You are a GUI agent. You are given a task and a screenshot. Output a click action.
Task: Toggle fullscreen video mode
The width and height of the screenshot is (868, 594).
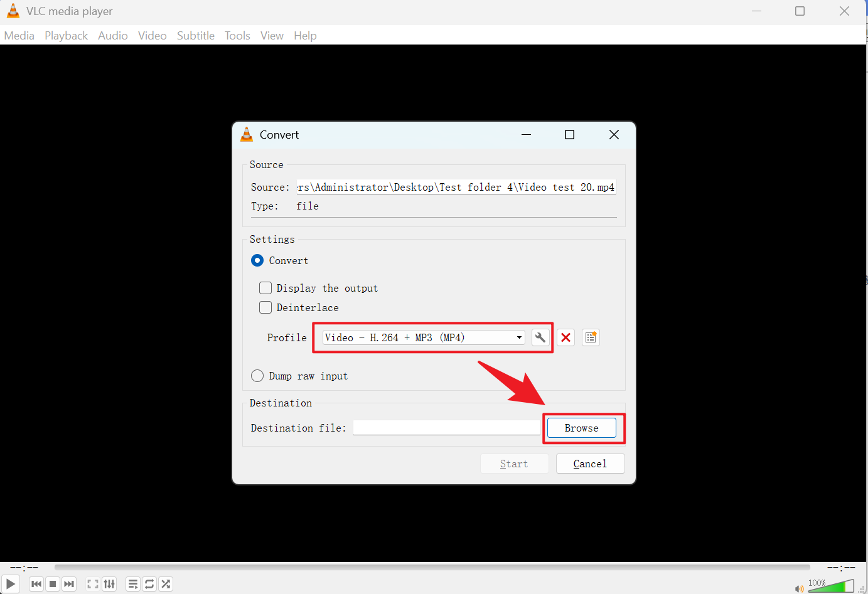pyautogui.click(x=93, y=584)
